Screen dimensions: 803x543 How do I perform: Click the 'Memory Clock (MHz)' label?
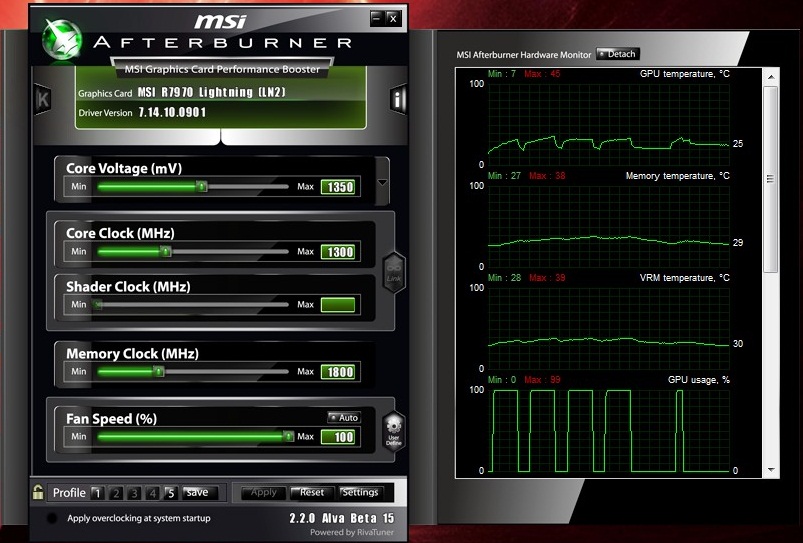tap(132, 353)
